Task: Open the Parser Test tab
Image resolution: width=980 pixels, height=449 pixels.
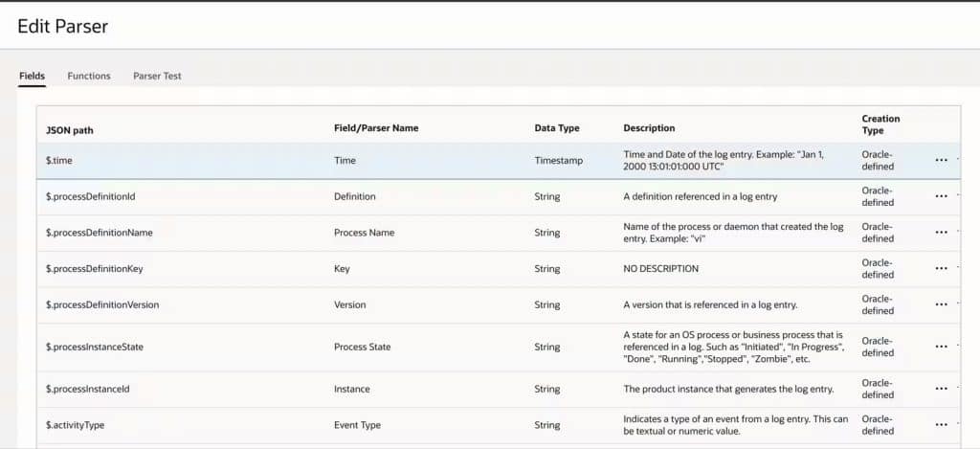Action: [x=157, y=76]
